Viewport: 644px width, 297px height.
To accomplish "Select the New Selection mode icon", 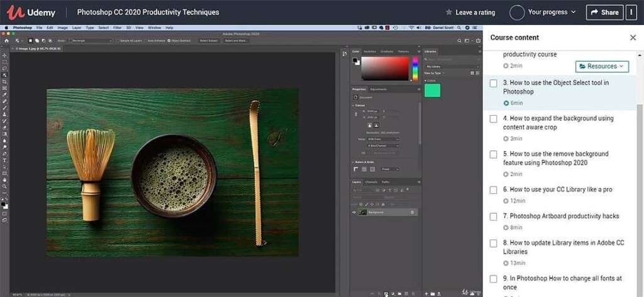I will click(x=30, y=41).
